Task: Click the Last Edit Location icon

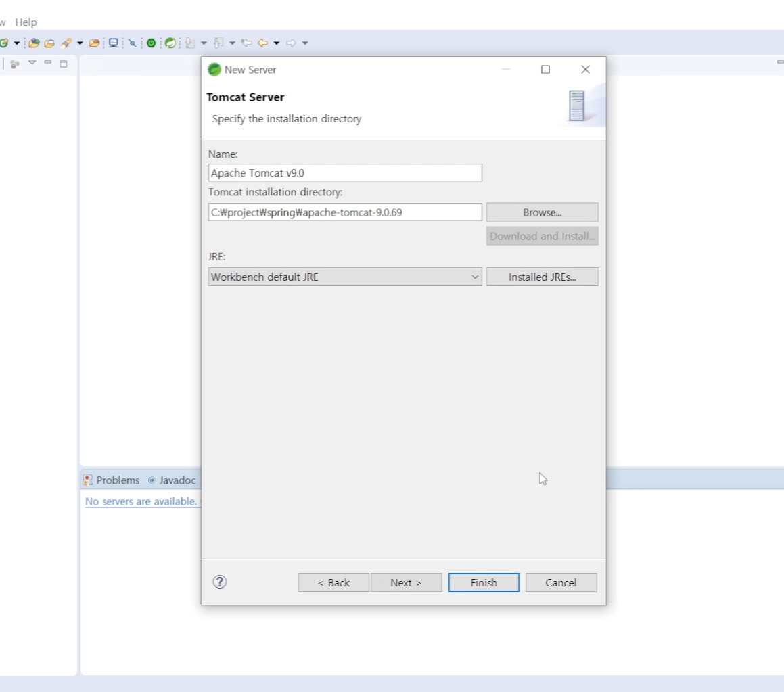Action: click(246, 43)
